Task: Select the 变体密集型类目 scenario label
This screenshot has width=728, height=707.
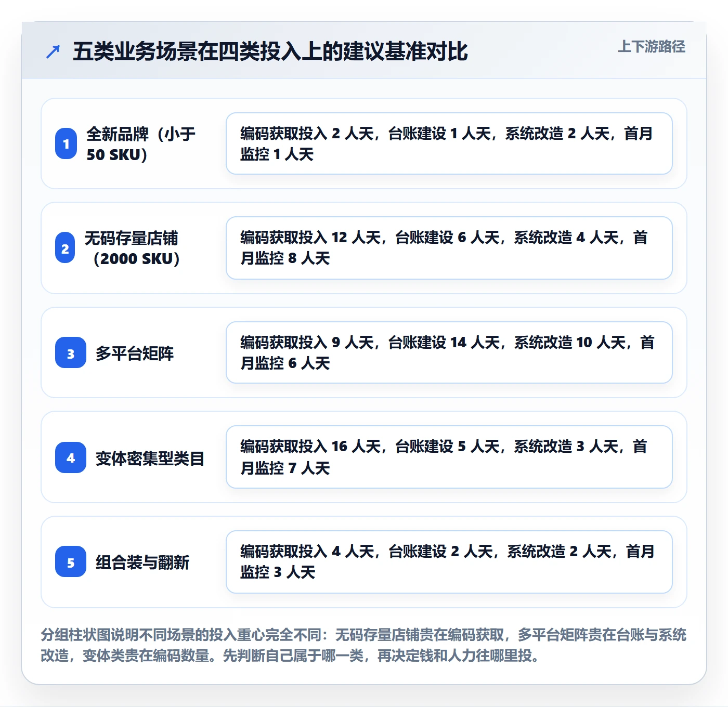Action: point(150,458)
